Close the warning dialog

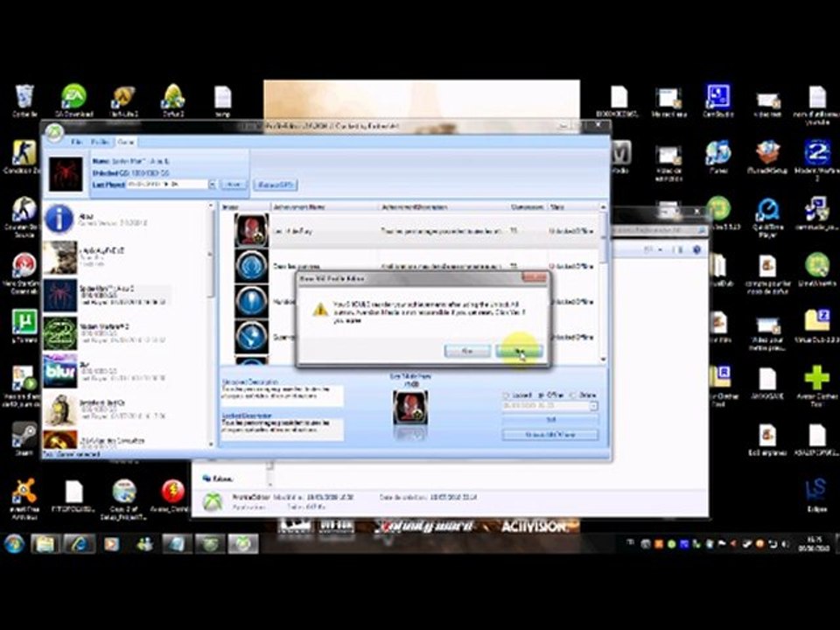534,277
